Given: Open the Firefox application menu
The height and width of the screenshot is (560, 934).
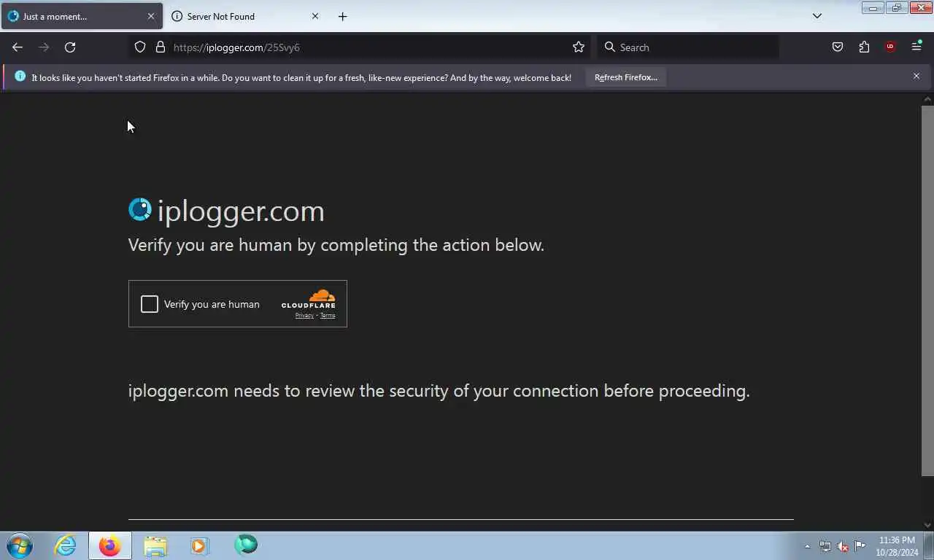Looking at the screenshot, I should 916,47.
